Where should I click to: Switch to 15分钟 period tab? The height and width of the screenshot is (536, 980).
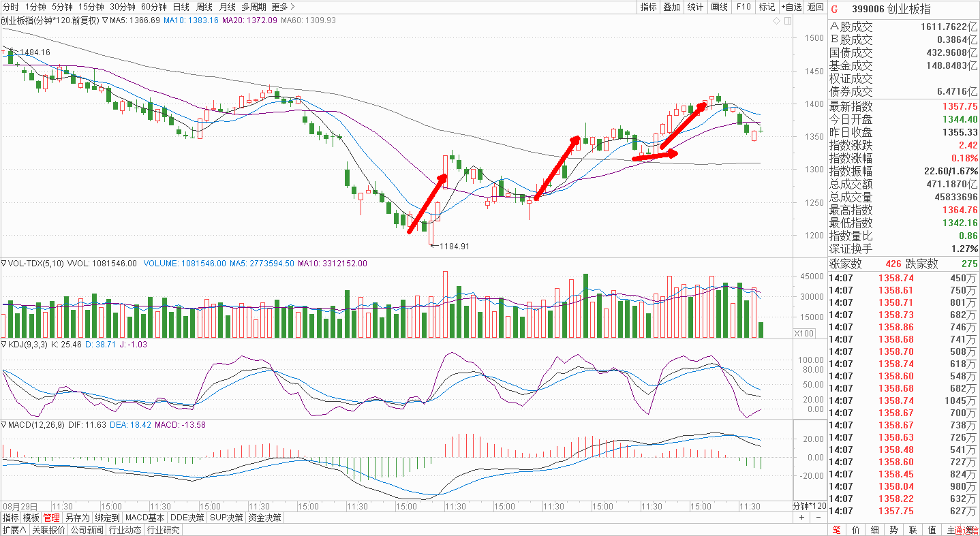[91, 7]
